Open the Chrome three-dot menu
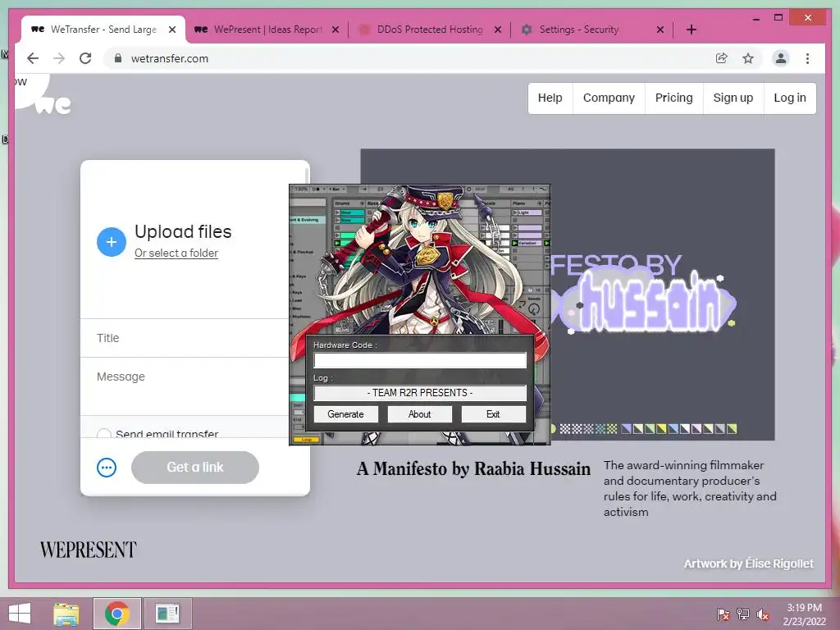This screenshot has width=840, height=630. [x=807, y=58]
